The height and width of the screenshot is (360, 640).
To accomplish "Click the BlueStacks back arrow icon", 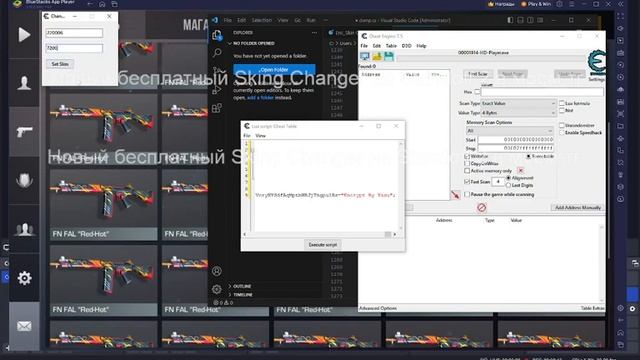I will pos(90,4).
